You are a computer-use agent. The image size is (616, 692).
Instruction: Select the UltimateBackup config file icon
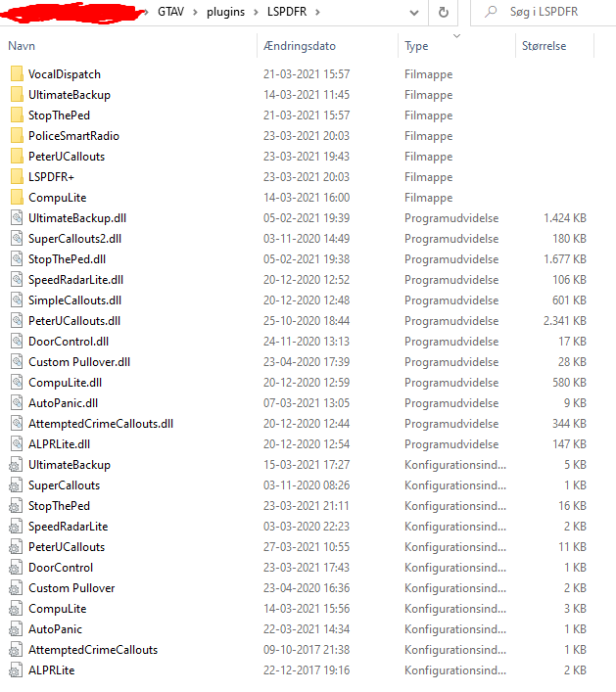(16, 465)
